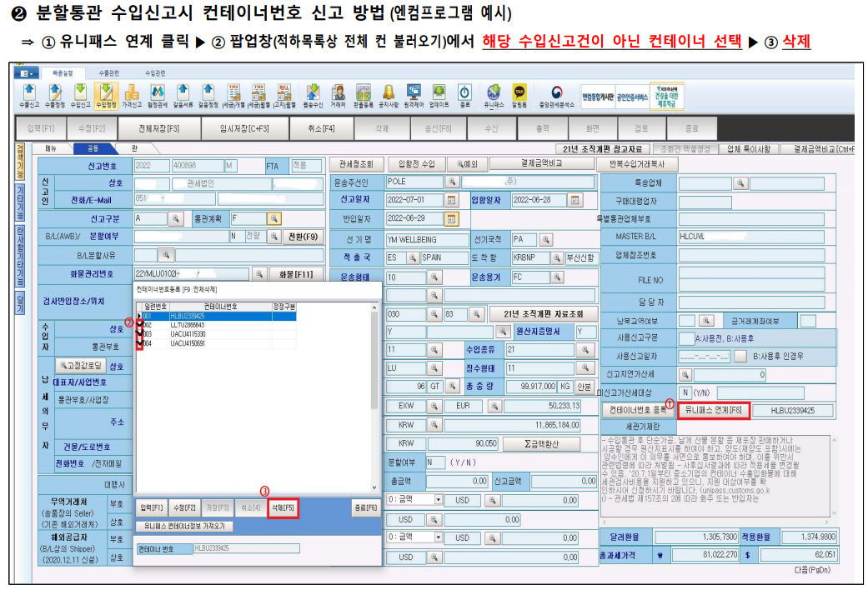Click the 웹송수신 toolbar icon
Image resolution: width=868 pixels, height=590 pixels.
(314, 95)
